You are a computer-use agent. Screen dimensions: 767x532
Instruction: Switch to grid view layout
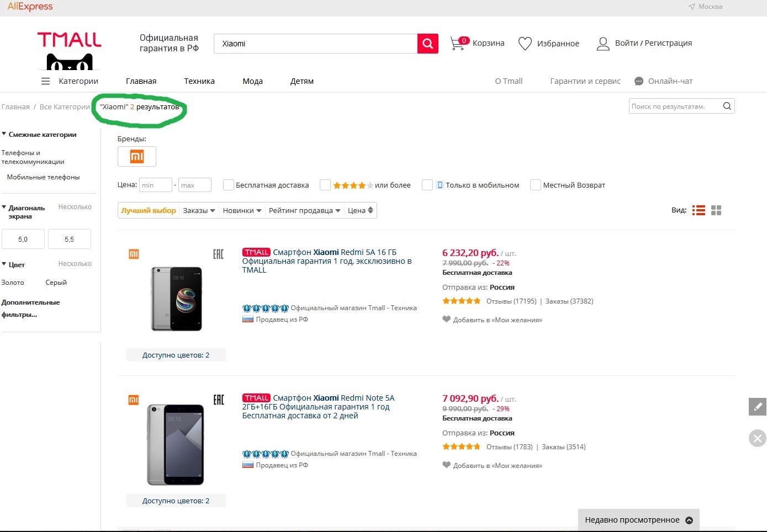716,210
